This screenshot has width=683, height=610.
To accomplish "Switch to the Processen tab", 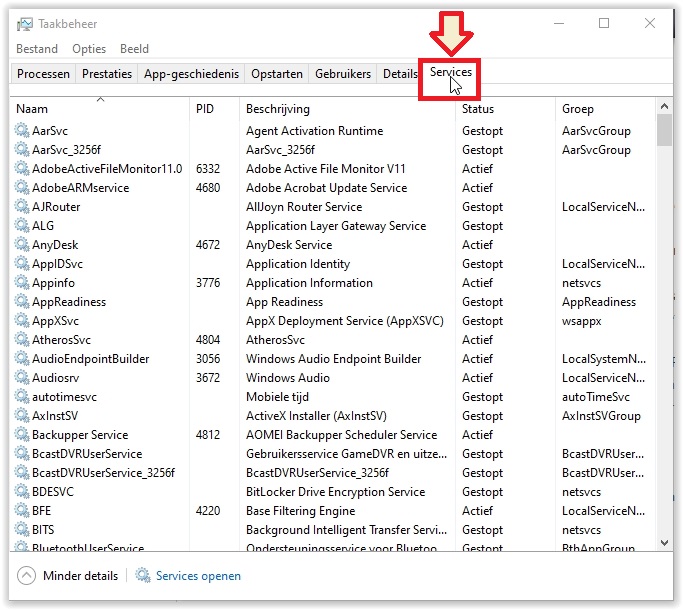I will click(x=43, y=74).
